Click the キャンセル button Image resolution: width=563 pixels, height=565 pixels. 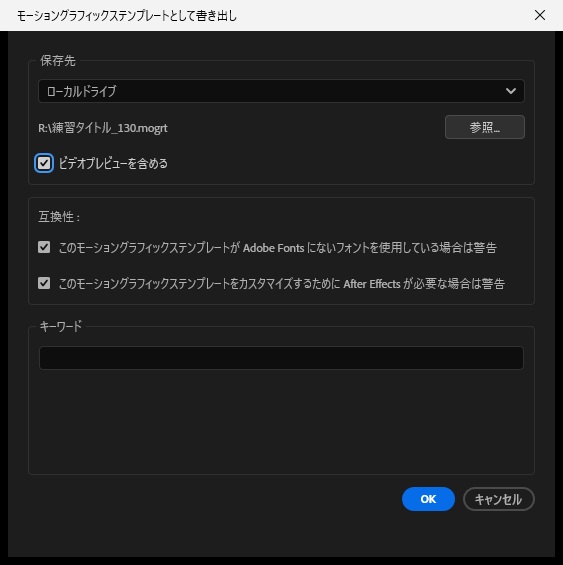coord(498,499)
